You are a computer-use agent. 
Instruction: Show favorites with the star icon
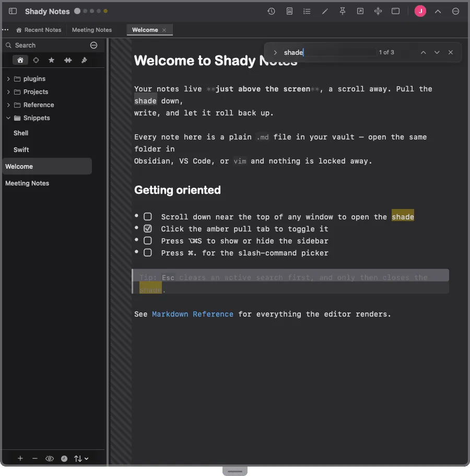point(52,60)
